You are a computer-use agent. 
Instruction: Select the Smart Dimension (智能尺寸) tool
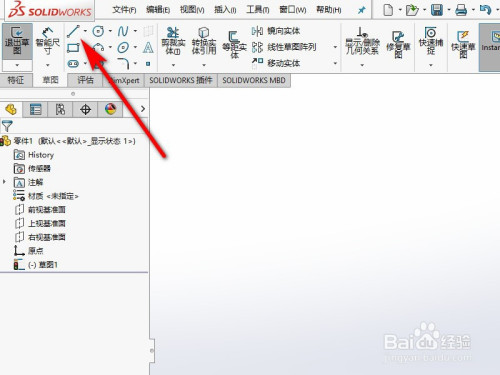click(48, 42)
